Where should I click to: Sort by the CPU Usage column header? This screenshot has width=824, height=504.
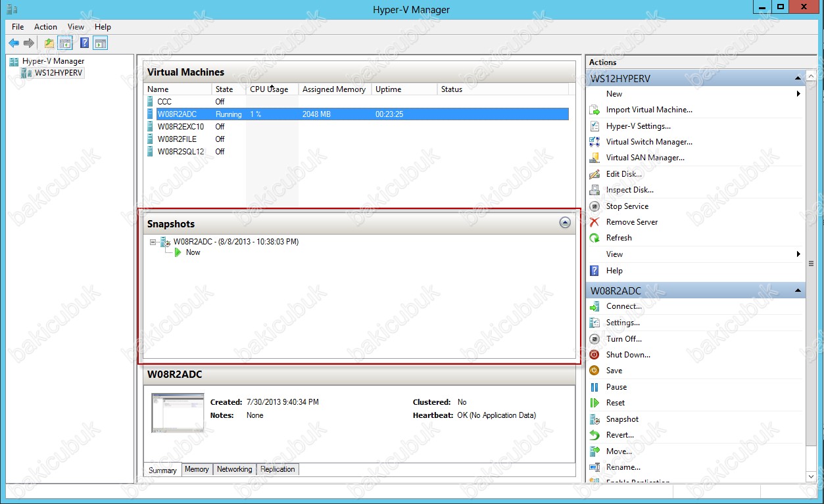272,89
